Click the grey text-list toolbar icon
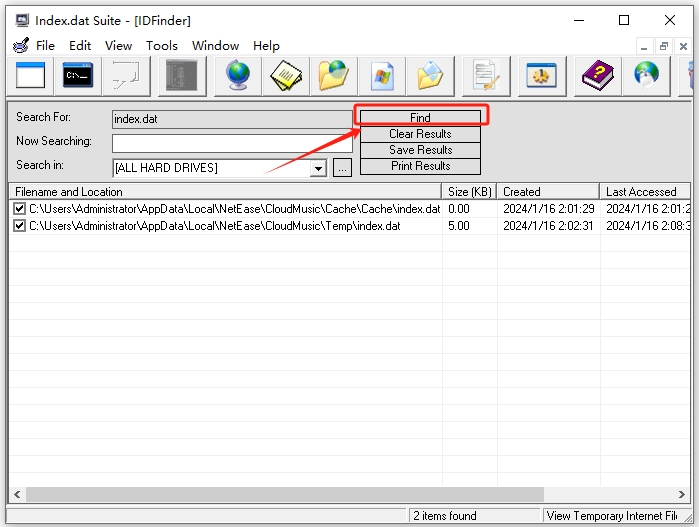 click(182, 76)
